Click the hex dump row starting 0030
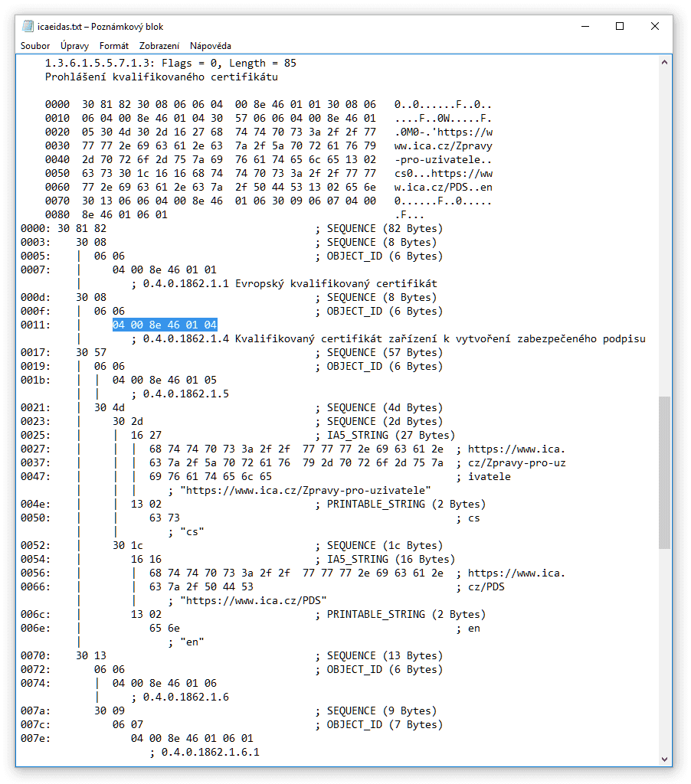Viewport: 691px width, 784px height. coord(269,146)
